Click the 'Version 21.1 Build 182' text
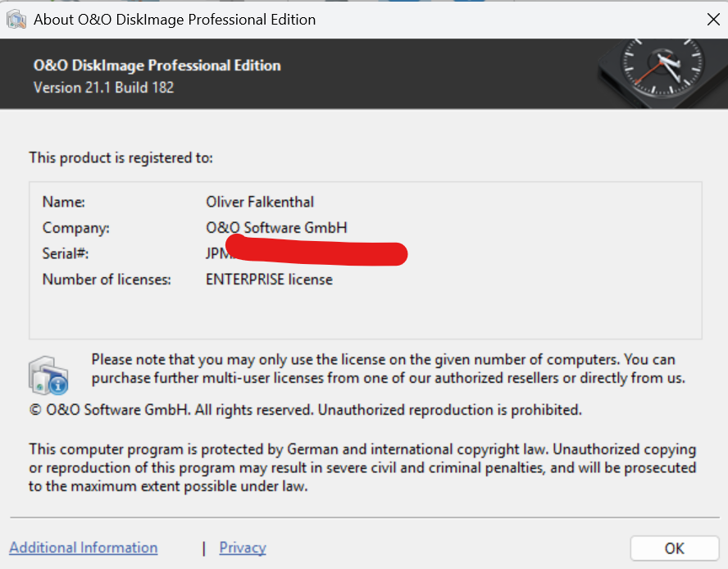This screenshot has width=728, height=569. pos(103,88)
